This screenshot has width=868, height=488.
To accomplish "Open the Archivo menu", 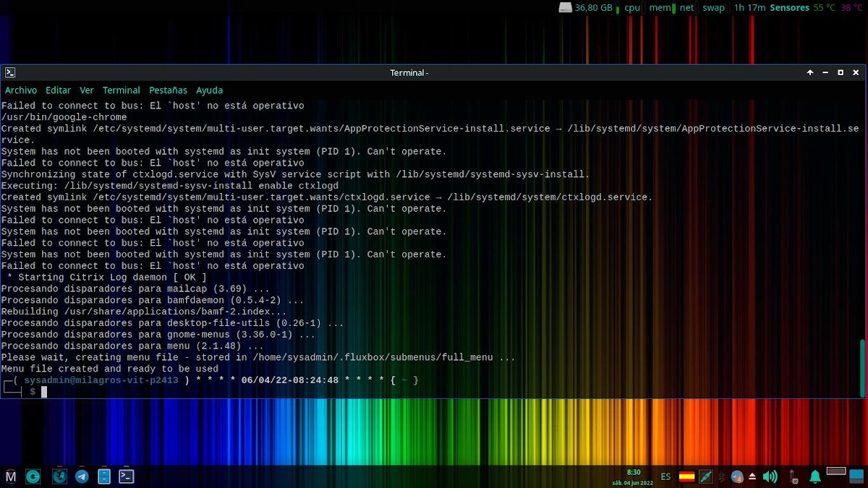I will 21,90.
